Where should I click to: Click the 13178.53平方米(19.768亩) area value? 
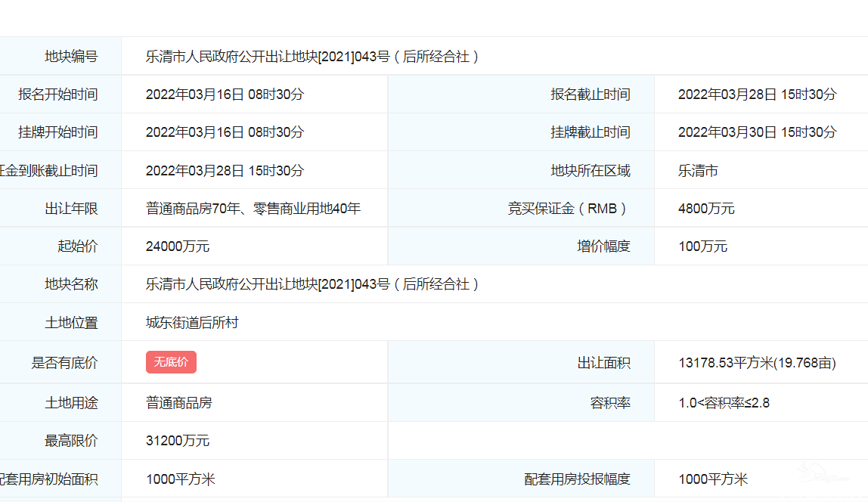pos(758,363)
